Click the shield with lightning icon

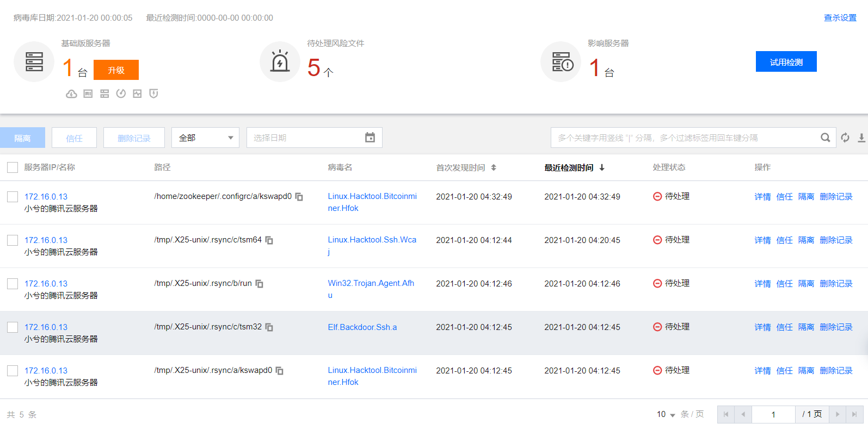click(x=154, y=94)
